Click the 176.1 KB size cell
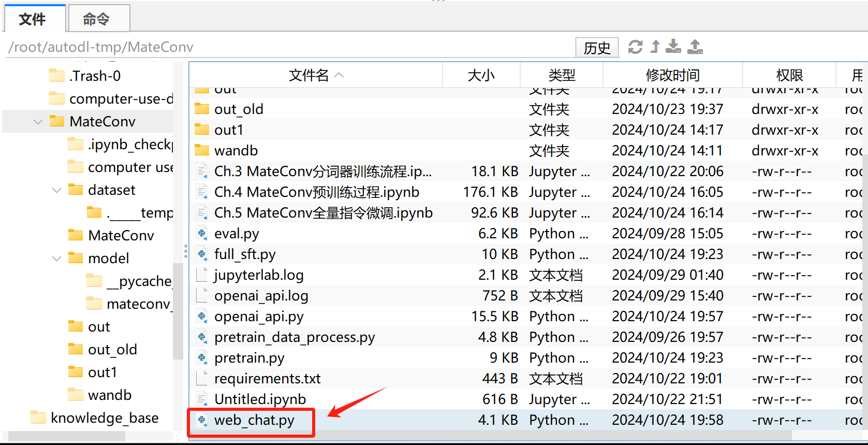 (490, 192)
